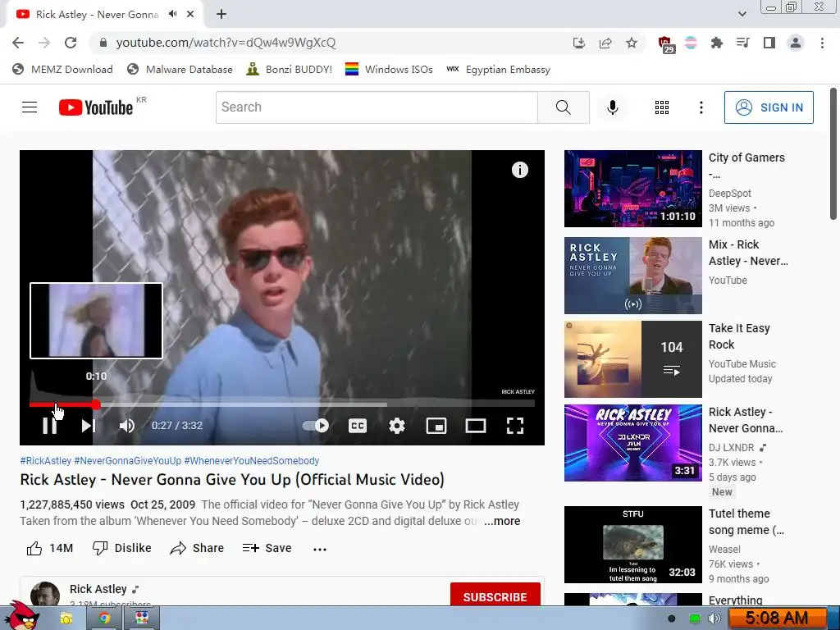Open the Chrome three-dot menu
This screenshot has height=630, width=840.
click(x=822, y=43)
